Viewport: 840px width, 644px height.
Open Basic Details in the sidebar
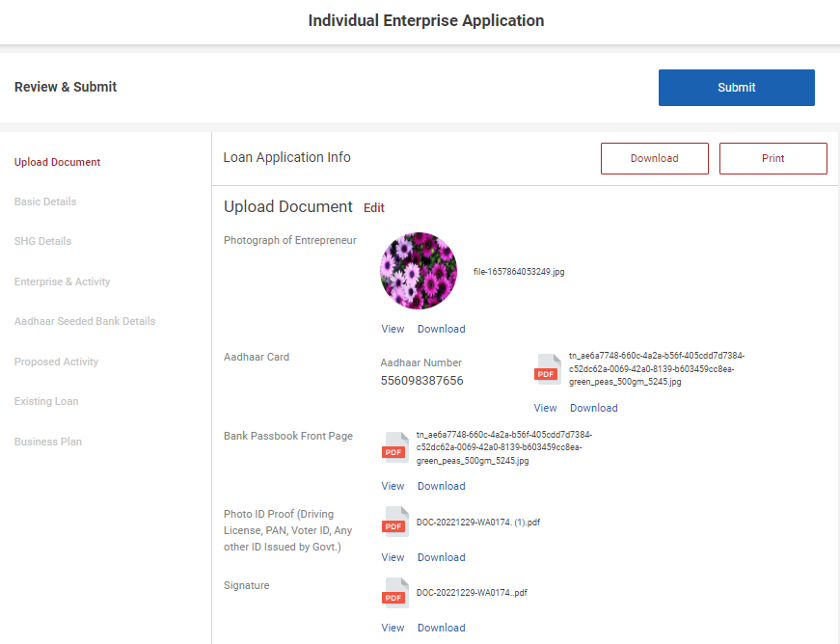coord(45,201)
